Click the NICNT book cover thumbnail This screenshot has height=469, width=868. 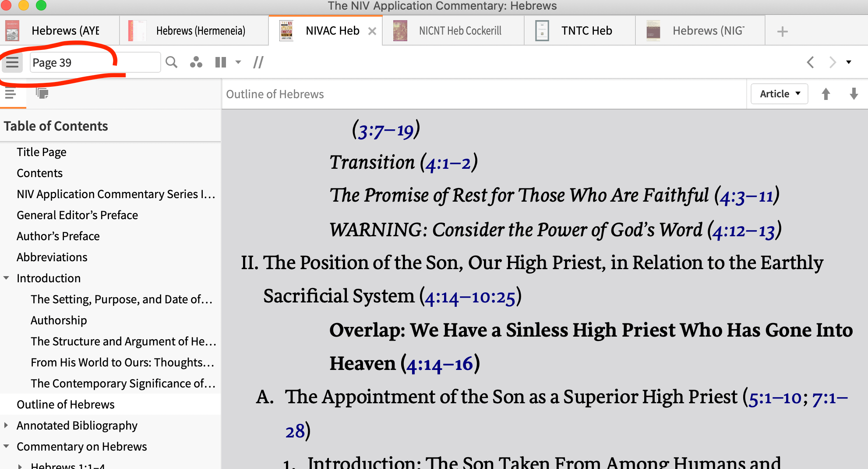(x=400, y=31)
